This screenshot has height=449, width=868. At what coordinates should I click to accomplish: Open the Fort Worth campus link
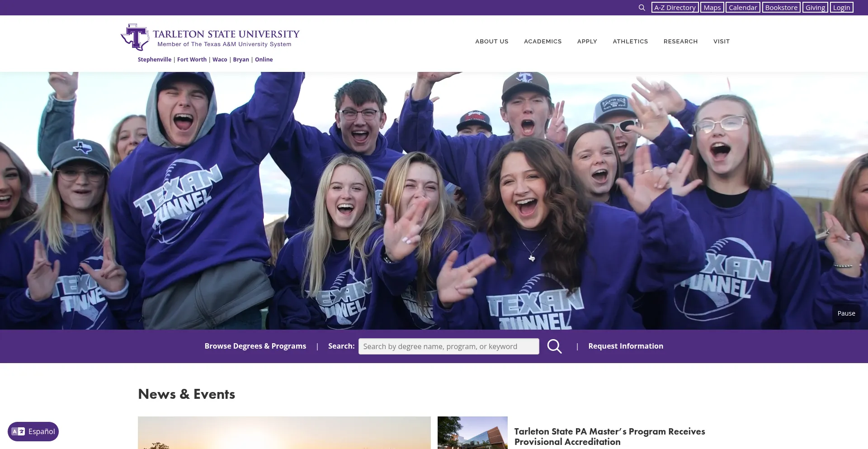[192, 60]
